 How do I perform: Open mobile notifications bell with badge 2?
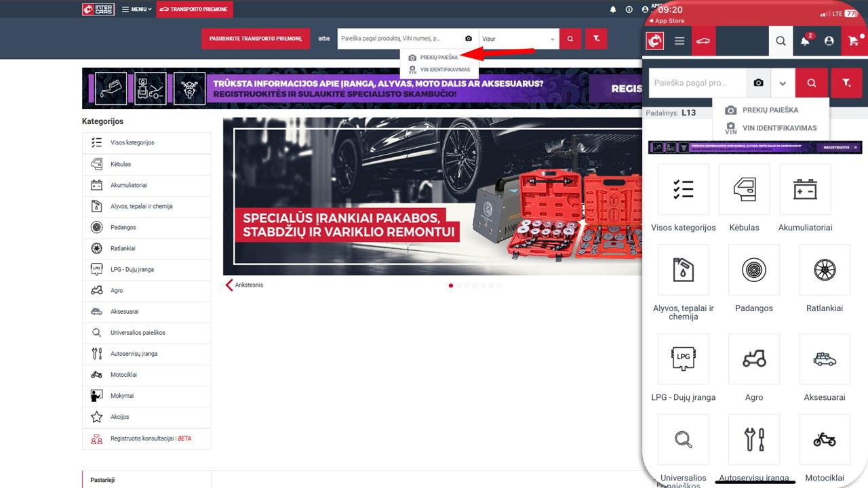pyautogui.click(x=805, y=41)
